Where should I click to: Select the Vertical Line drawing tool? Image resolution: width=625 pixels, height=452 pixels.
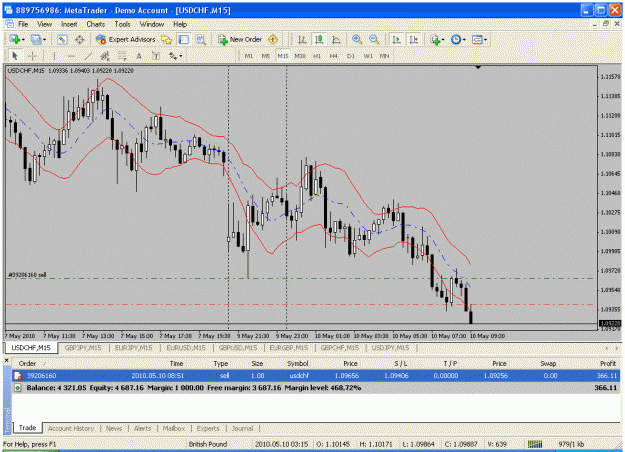(54, 56)
